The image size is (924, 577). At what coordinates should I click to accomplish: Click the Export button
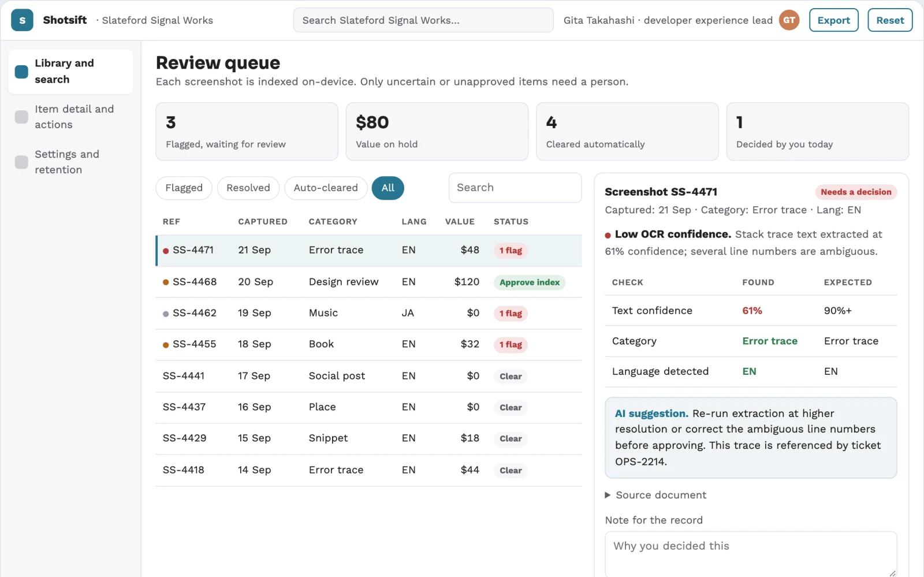[x=834, y=20]
